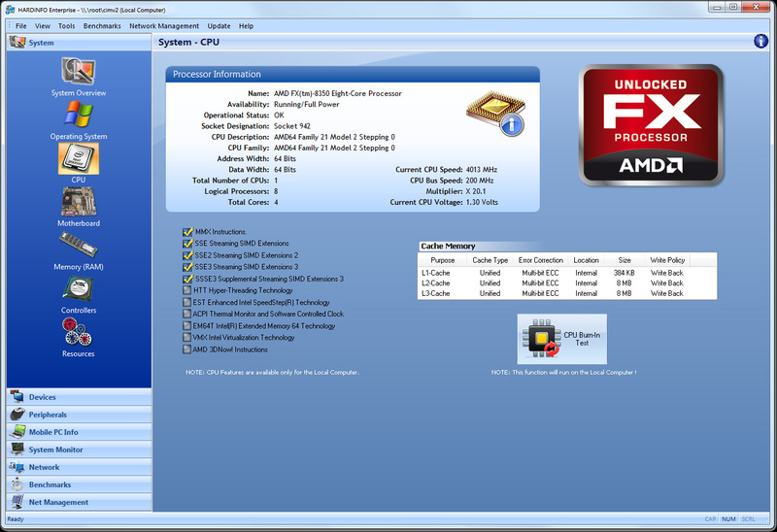Toggle SSE Streaming SIMD Extensions checkbox
Viewport: 777px width, 532px height.
(187, 244)
